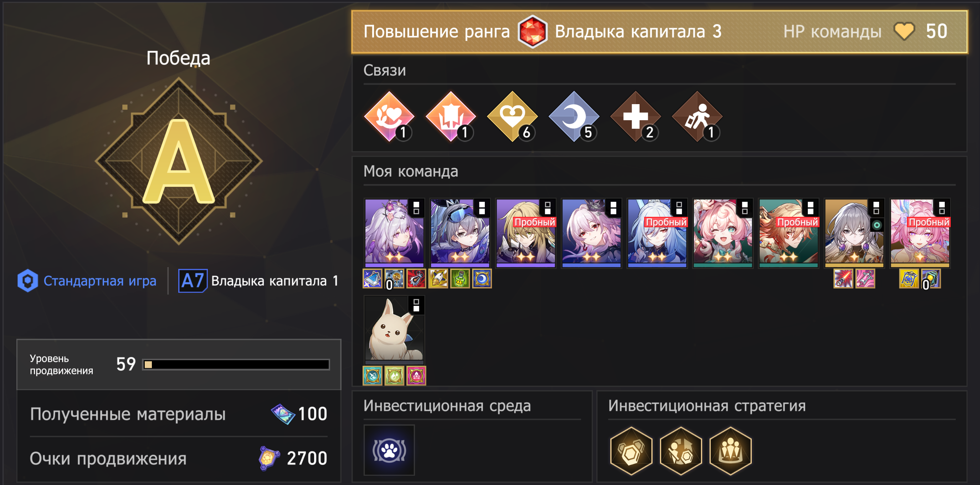
Task: Click the brown plus cross bond icon
Action: coord(636,117)
